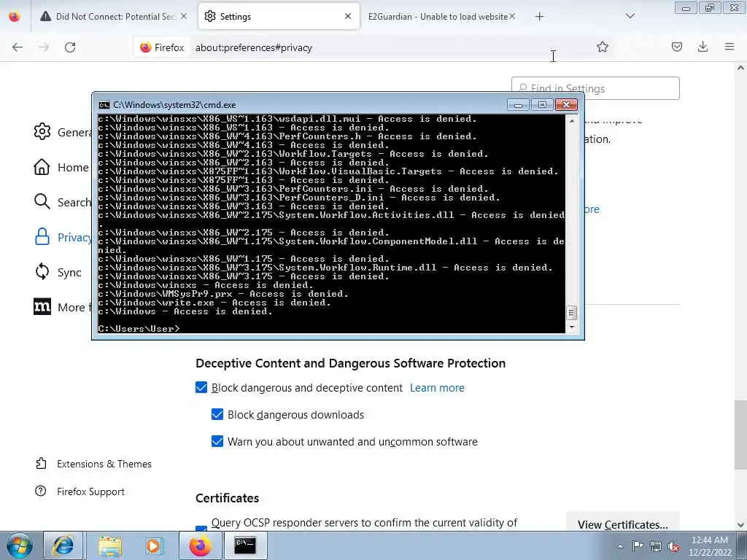Close the cmd.exe window

pos(566,105)
